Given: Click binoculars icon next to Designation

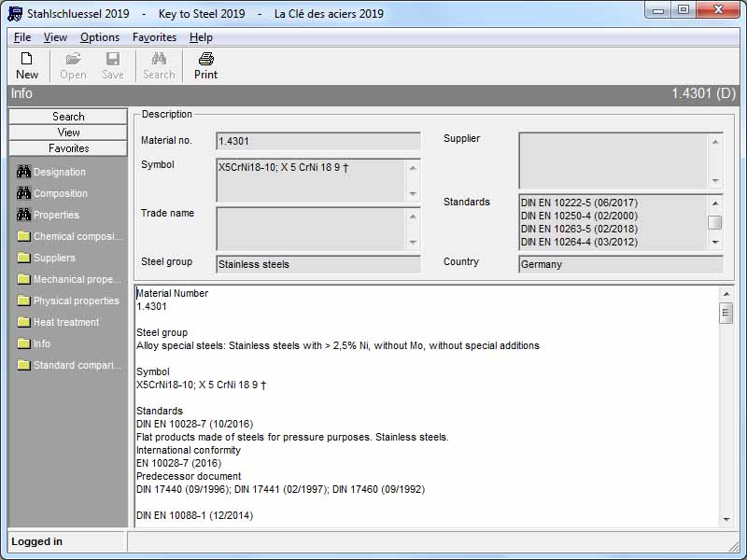Looking at the screenshot, I should point(24,172).
